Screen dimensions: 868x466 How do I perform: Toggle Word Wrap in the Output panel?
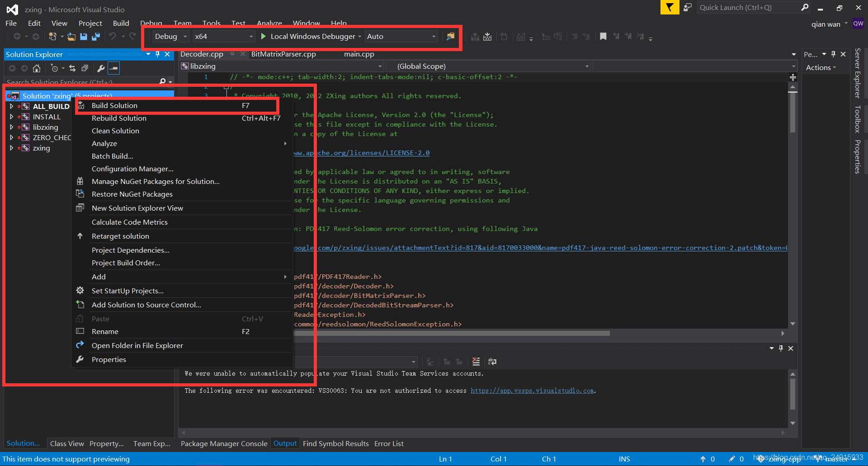(x=492, y=362)
